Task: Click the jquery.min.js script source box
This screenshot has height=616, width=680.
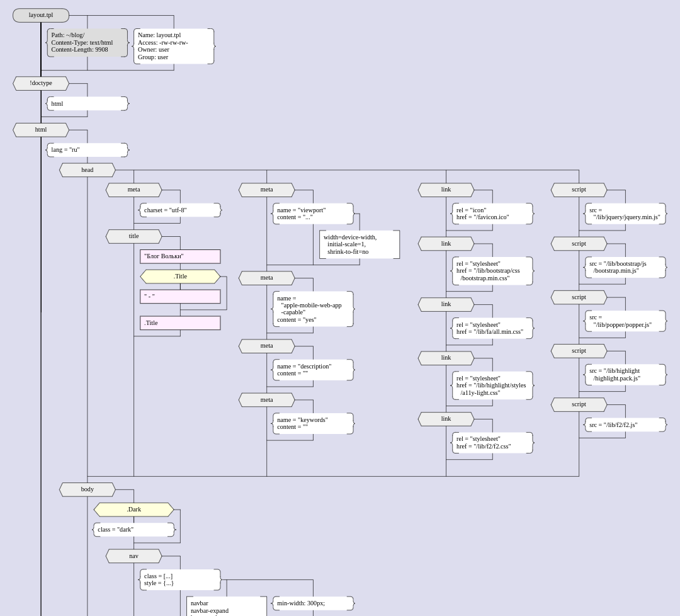Action: (x=625, y=214)
